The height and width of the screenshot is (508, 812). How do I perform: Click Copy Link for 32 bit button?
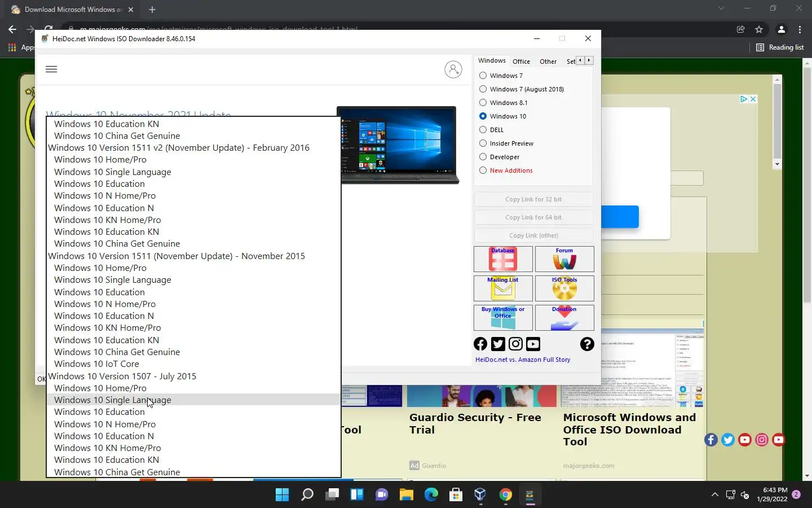[533, 199]
